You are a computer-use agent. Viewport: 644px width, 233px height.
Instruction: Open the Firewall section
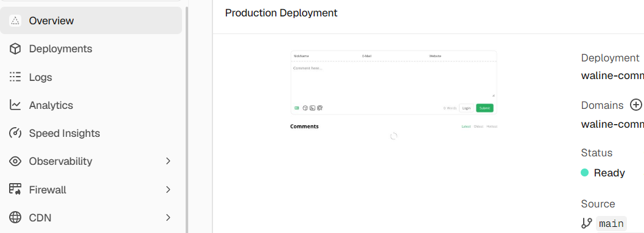tap(91, 190)
